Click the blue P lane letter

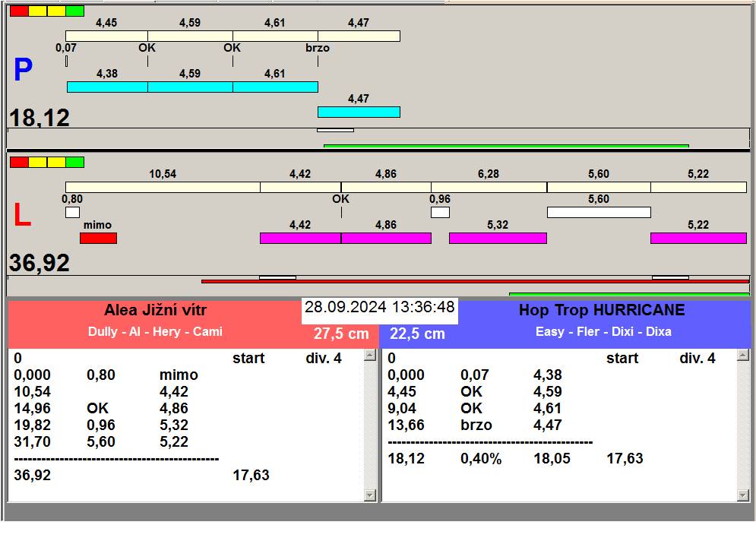[x=23, y=69]
